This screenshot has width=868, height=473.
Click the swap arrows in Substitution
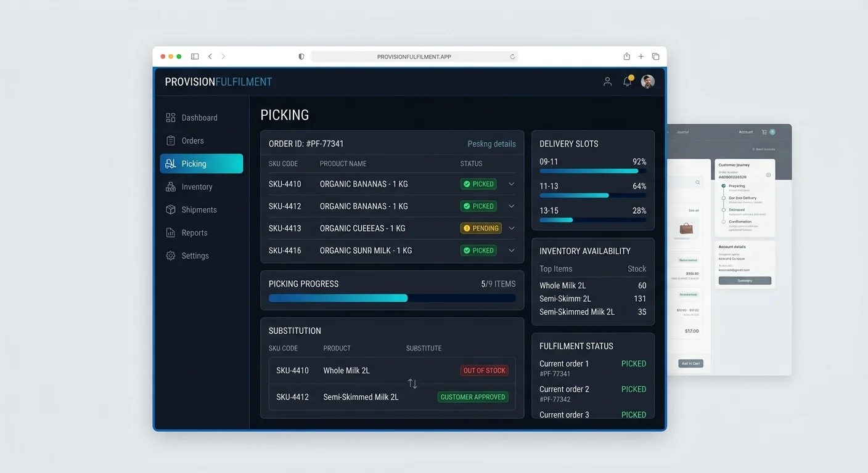point(412,384)
